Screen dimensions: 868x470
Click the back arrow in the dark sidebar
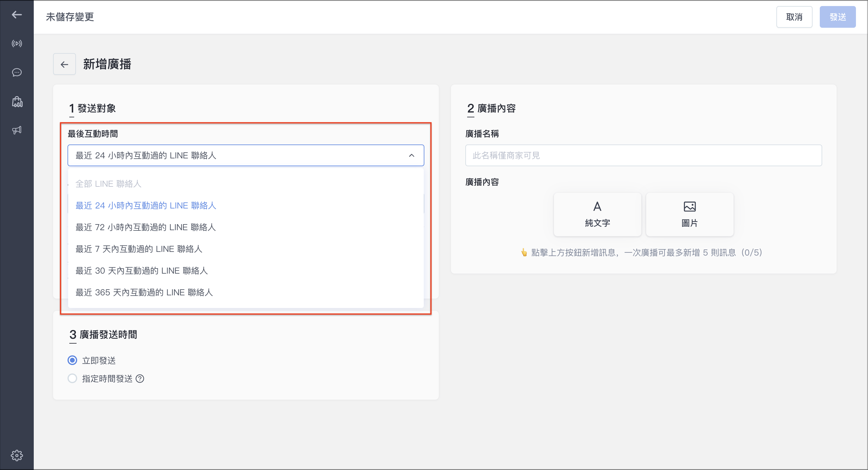coord(17,14)
